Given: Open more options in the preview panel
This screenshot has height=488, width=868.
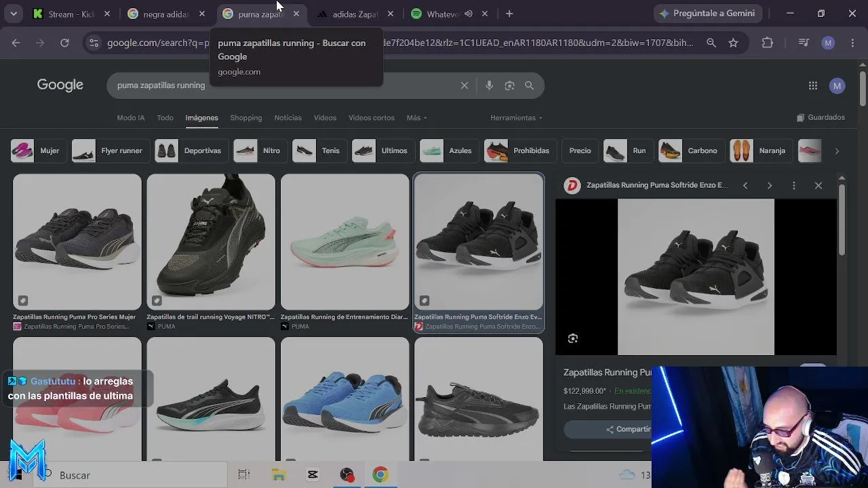Looking at the screenshot, I should 794,185.
